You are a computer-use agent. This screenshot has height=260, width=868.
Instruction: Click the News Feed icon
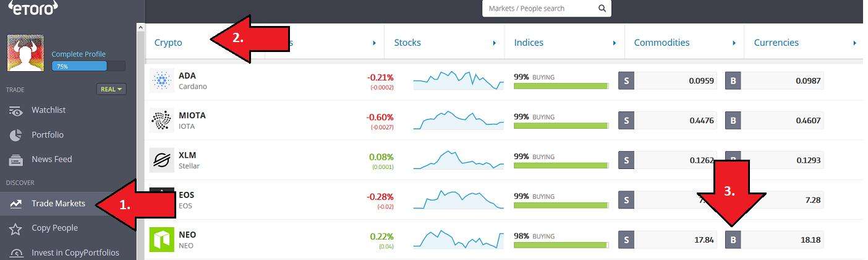tap(15, 160)
